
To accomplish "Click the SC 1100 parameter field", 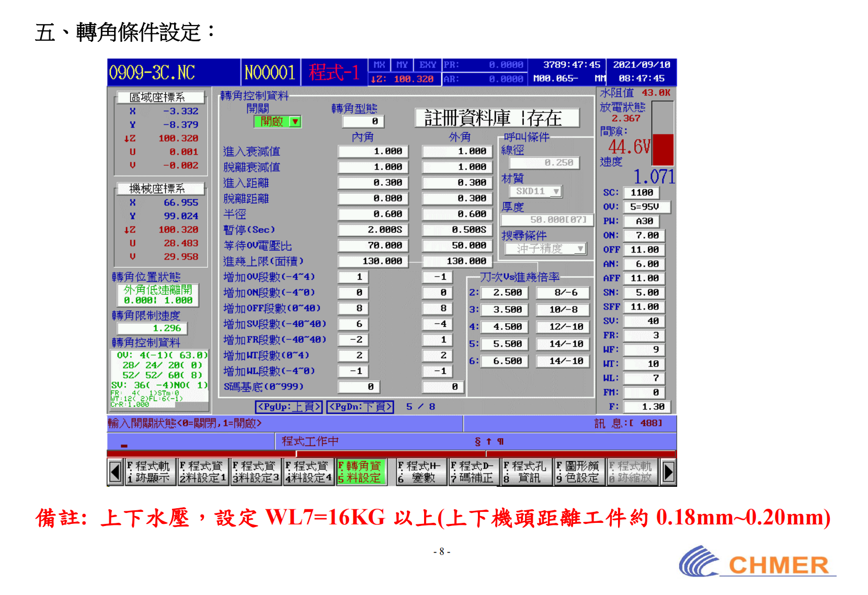I will [x=642, y=192].
